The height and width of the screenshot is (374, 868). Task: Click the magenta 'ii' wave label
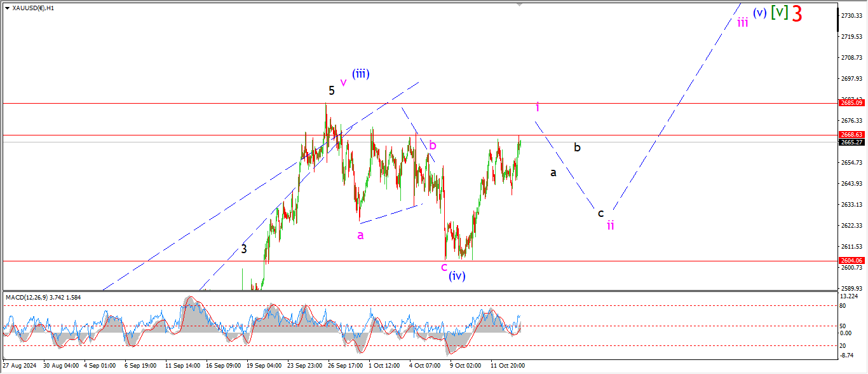click(x=610, y=225)
